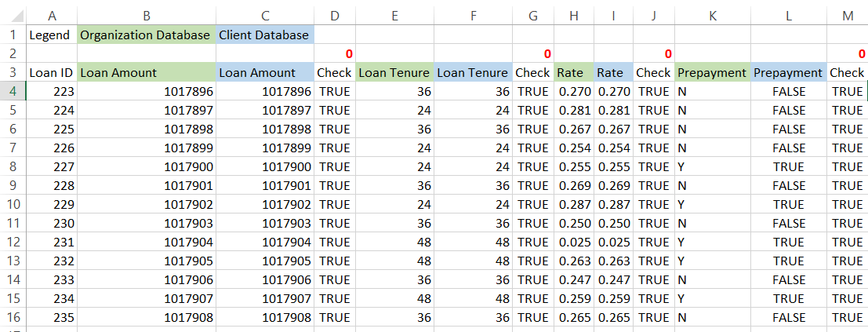Screen dimensions: 868x332
Task: Select FALSE prepayment cell in row 16
Action: click(x=788, y=317)
